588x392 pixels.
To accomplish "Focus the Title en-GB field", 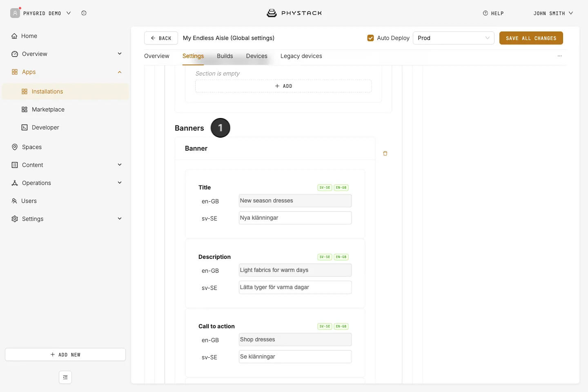I will pyautogui.click(x=295, y=201).
